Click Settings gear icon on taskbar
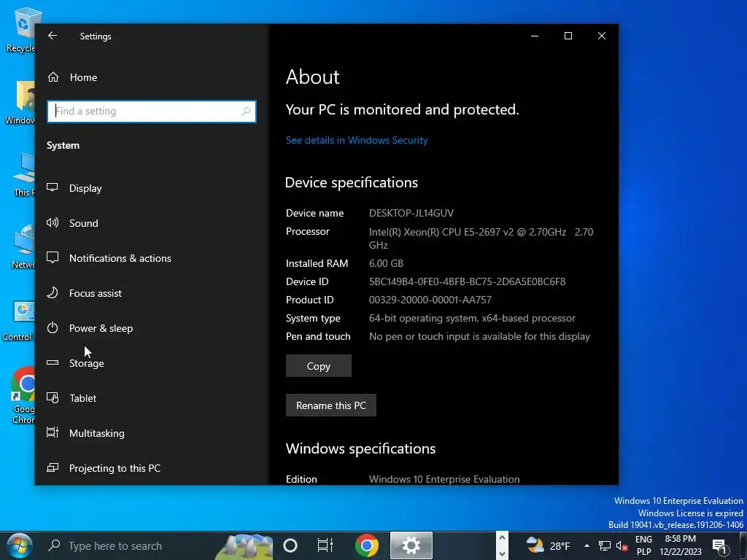Viewport: 747px width, 560px height. tap(411, 545)
